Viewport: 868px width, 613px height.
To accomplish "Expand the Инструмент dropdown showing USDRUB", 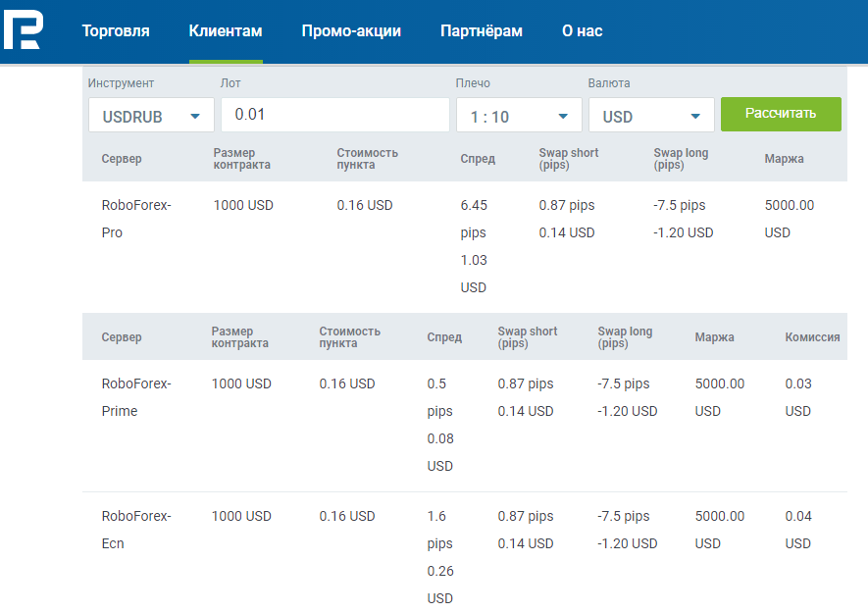I will click(x=151, y=116).
